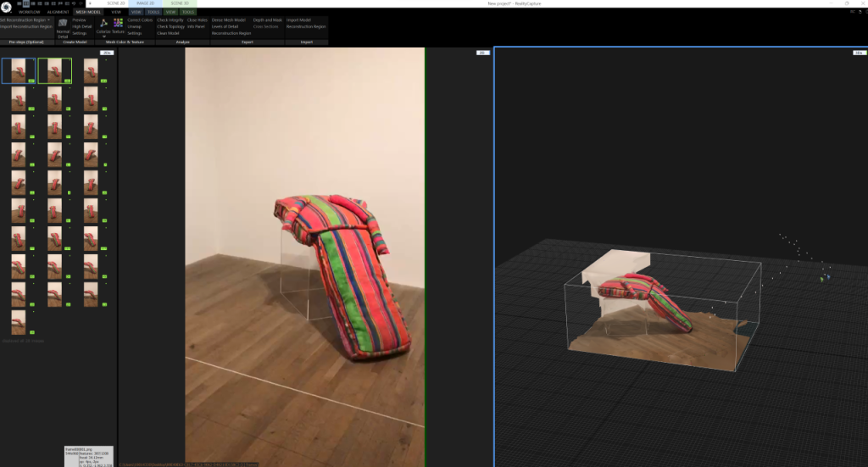868x467 pixels.
Task: Click Clean Model button
Action: point(168,33)
